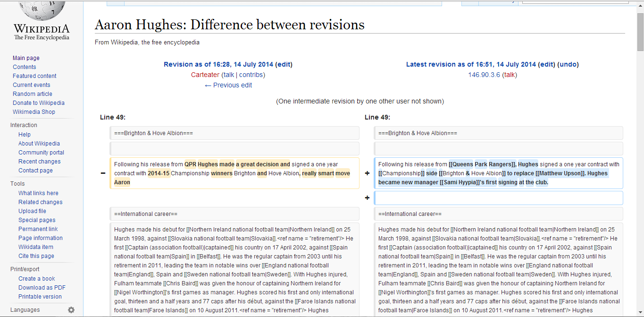This screenshot has height=317, width=644.
Task: Open About Wikipedia link
Action: 39,144
